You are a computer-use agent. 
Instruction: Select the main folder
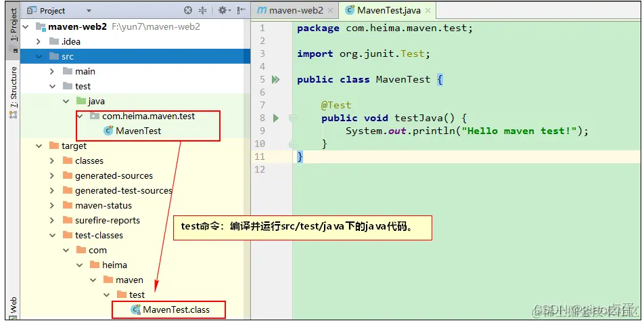(85, 71)
